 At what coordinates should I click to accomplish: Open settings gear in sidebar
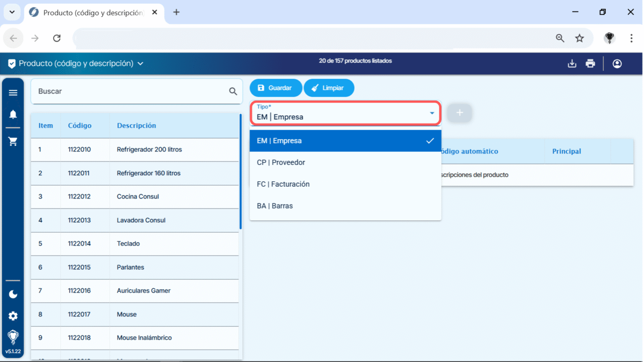(x=13, y=316)
